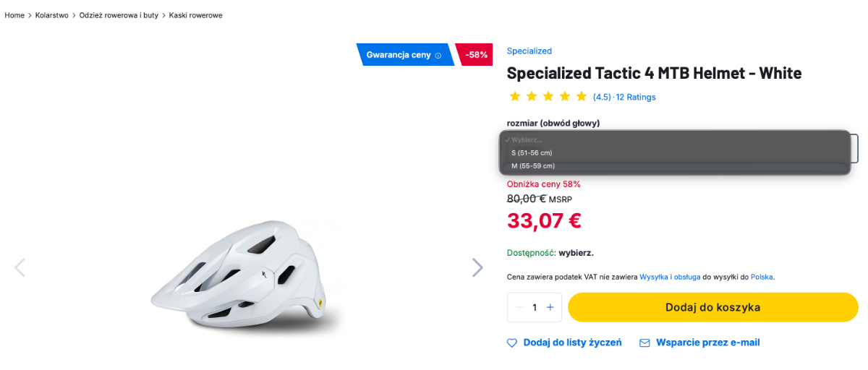View the 12 Ratings link
Viewport: 868px width, 370px height.
pyautogui.click(x=636, y=97)
